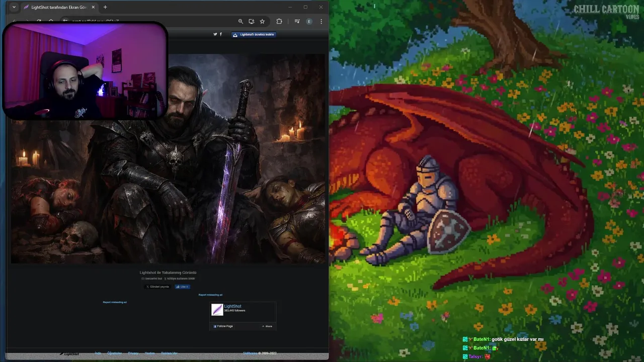Image resolution: width=644 pixels, height=362 pixels.
Task: Select the LightShot tarafından Ekran Gör tab
Action: pos(59,7)
